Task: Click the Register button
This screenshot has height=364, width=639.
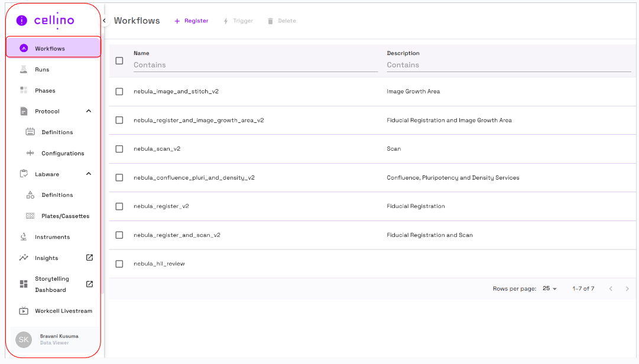Action: 192,21
